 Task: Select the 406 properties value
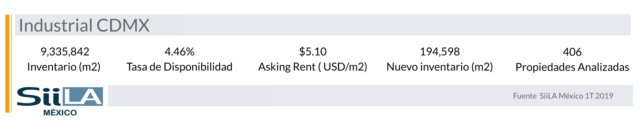572,52
